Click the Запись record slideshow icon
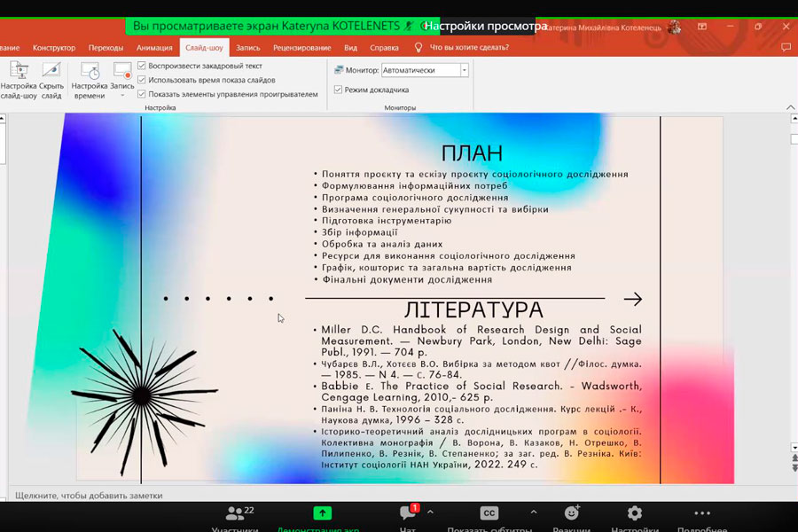 122,71
